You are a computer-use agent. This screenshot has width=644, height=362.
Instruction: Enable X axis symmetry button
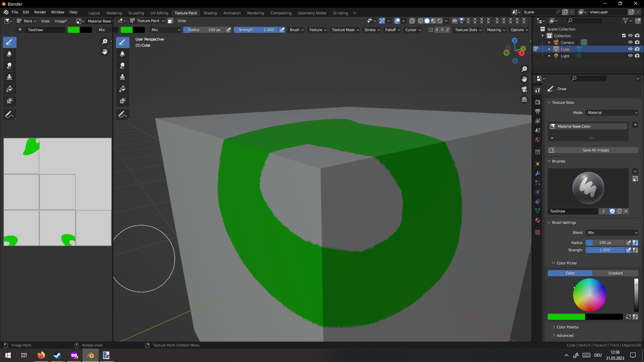point(437,30)
